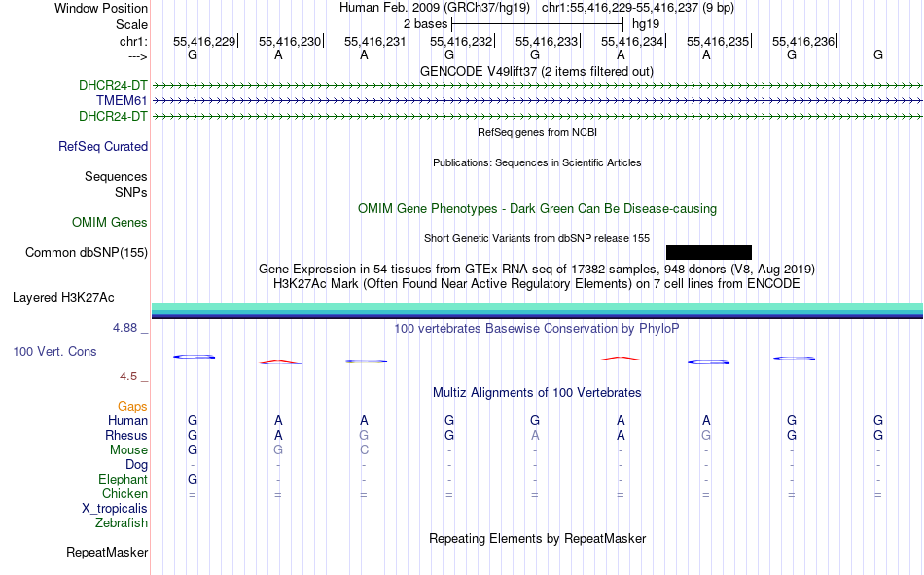924x575 pixels.
Task: Open RefSeq Curated track settings
Action: click(x=103, y=146)
